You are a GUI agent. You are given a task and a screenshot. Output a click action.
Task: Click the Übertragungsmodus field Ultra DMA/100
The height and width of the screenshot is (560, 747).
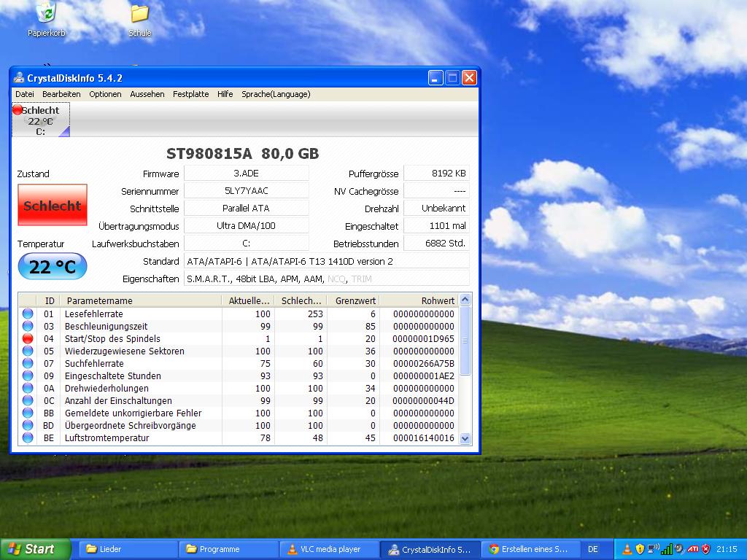coord(247,226)
